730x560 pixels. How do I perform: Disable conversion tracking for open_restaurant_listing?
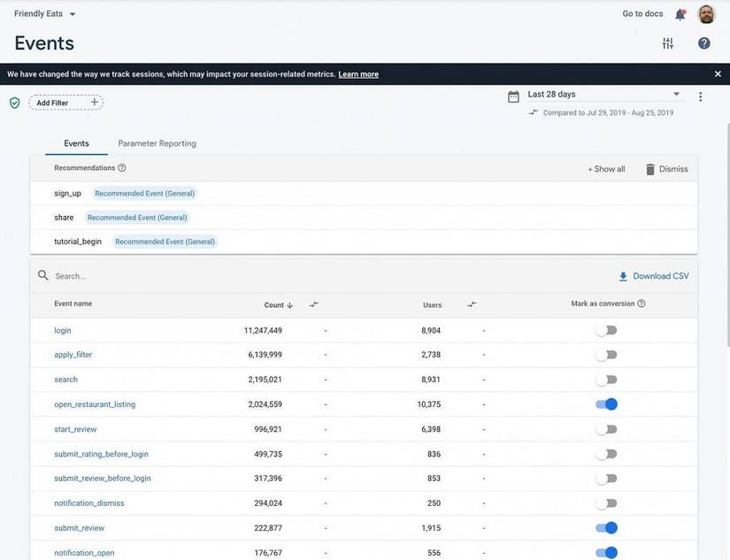click(608, 403)
